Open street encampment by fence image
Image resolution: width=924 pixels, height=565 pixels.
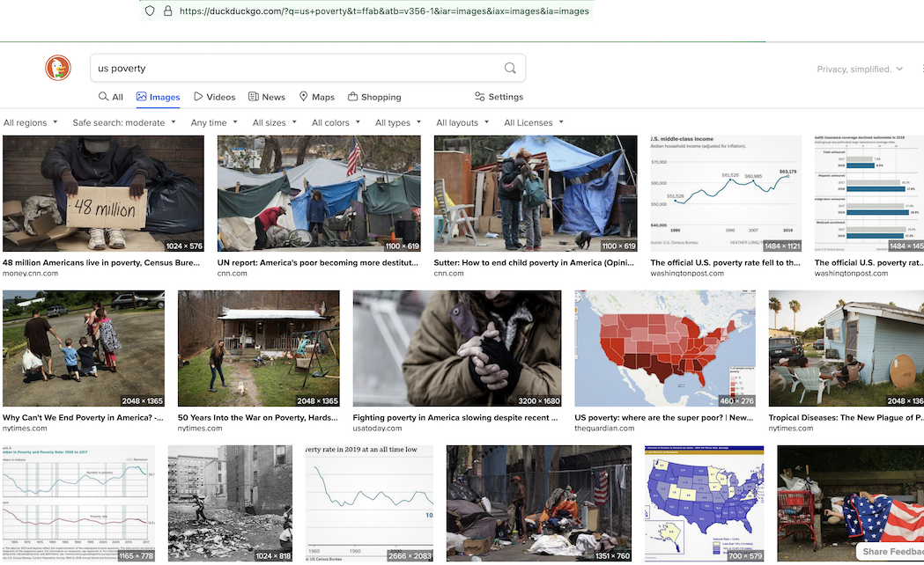coord(538,503)
